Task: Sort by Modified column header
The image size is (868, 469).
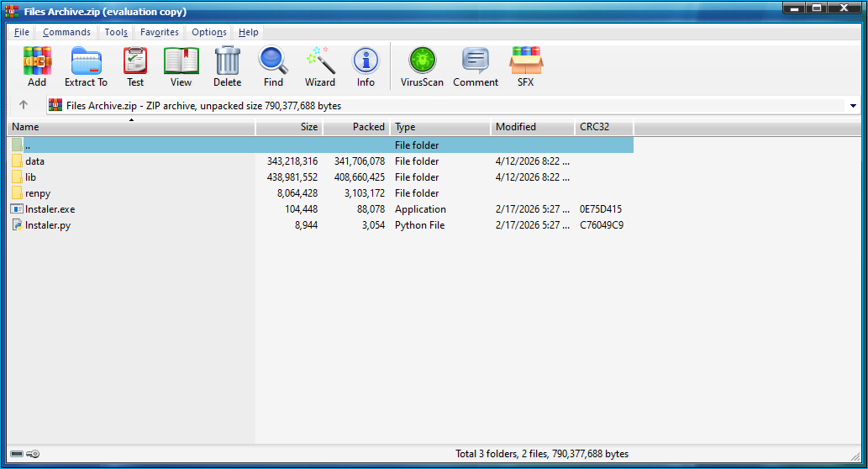Action: coord(533,127)
